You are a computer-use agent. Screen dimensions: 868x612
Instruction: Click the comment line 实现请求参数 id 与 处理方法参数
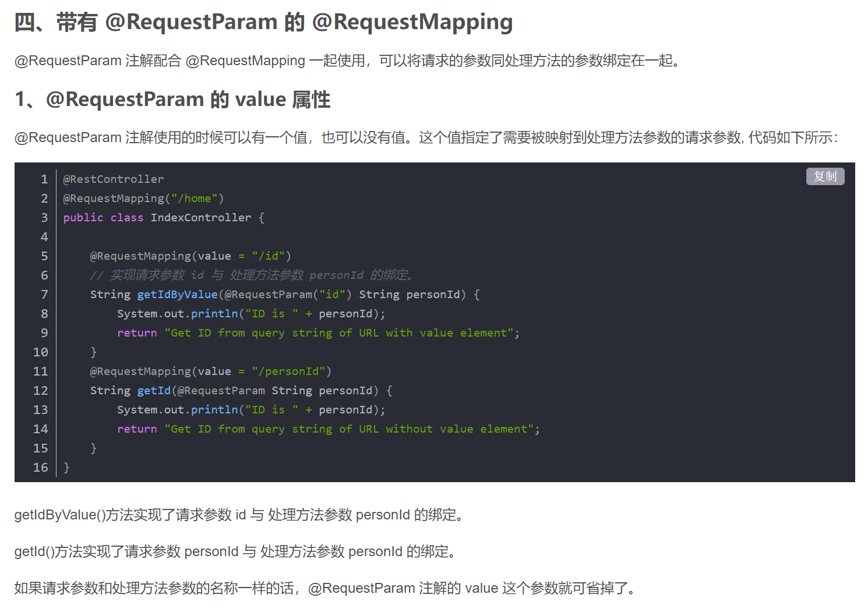[x=252, y=275]
